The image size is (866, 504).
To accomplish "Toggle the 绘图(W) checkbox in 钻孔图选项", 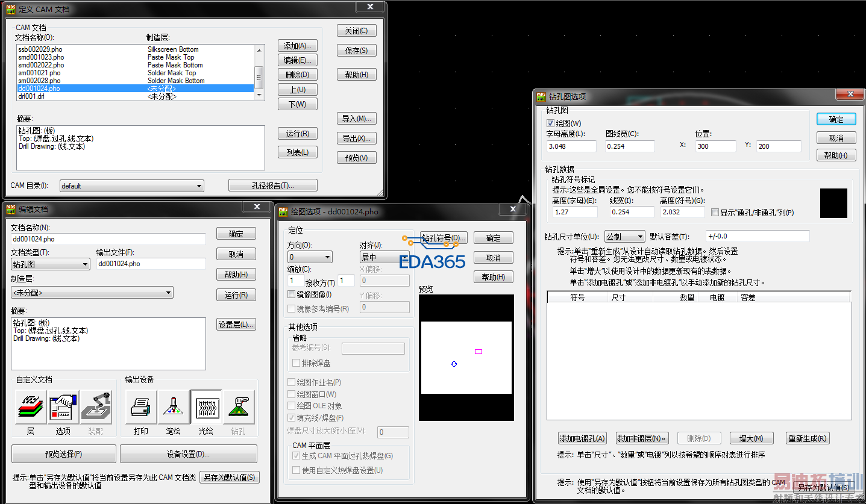I will (x=550, y=123).
